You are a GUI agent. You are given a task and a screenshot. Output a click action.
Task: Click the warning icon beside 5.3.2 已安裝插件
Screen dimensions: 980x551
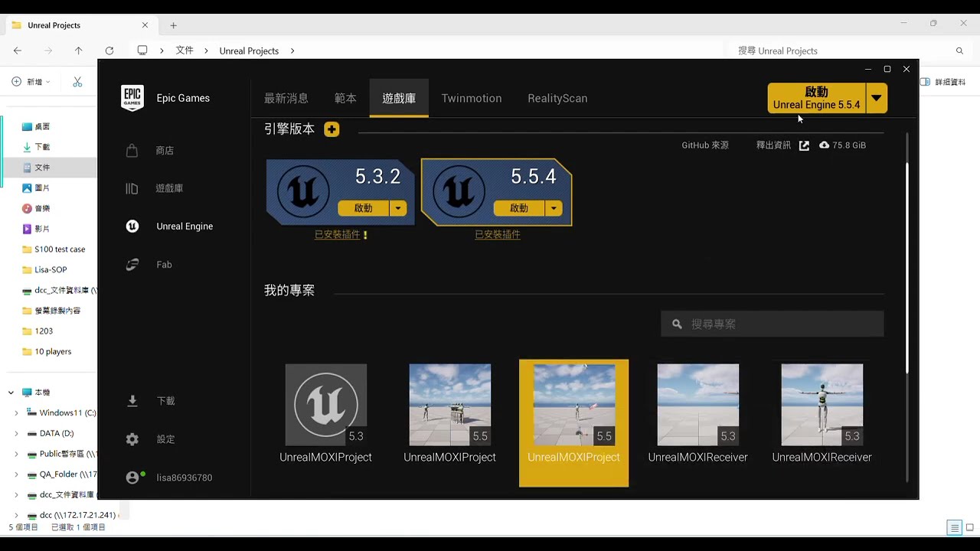(x=365, y=235)
